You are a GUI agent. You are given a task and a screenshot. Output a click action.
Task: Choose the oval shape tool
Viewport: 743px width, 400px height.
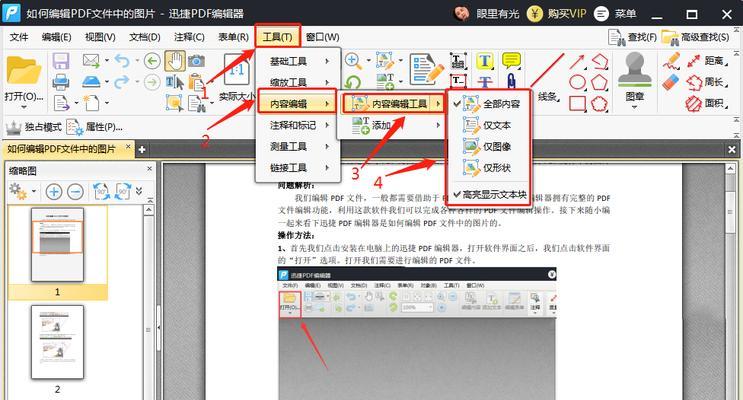577,82
